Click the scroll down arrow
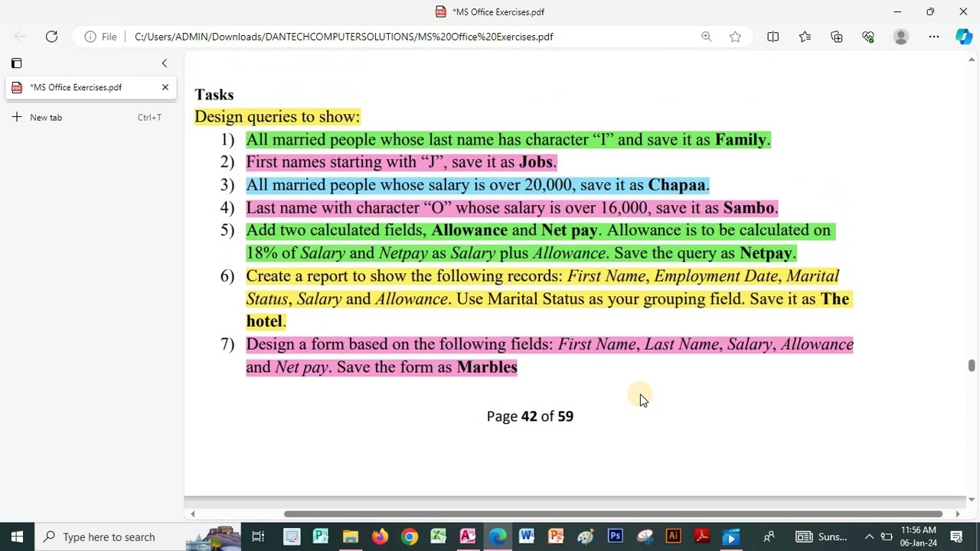980x551 pixels. [972, 500]
